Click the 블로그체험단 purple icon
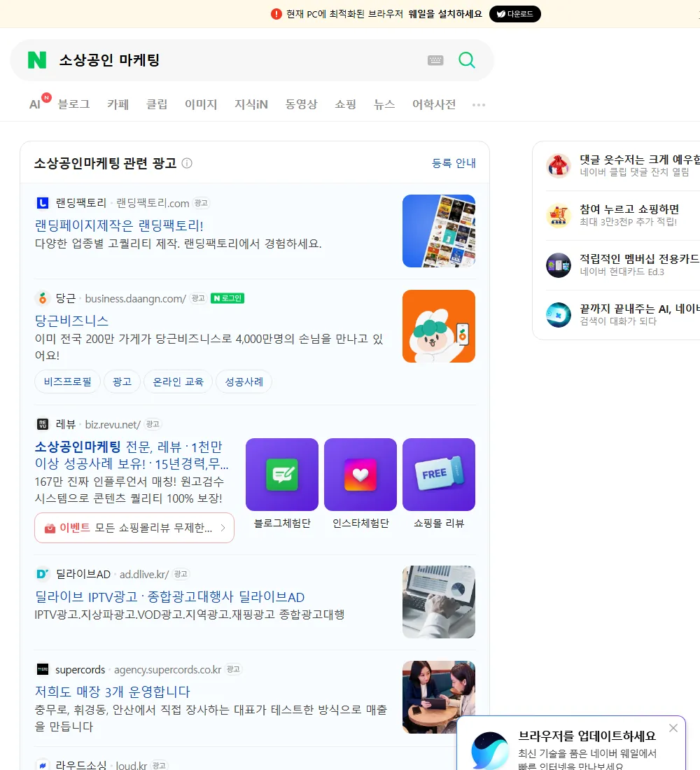Screen dimensions: 700x770 pos(282,475)
